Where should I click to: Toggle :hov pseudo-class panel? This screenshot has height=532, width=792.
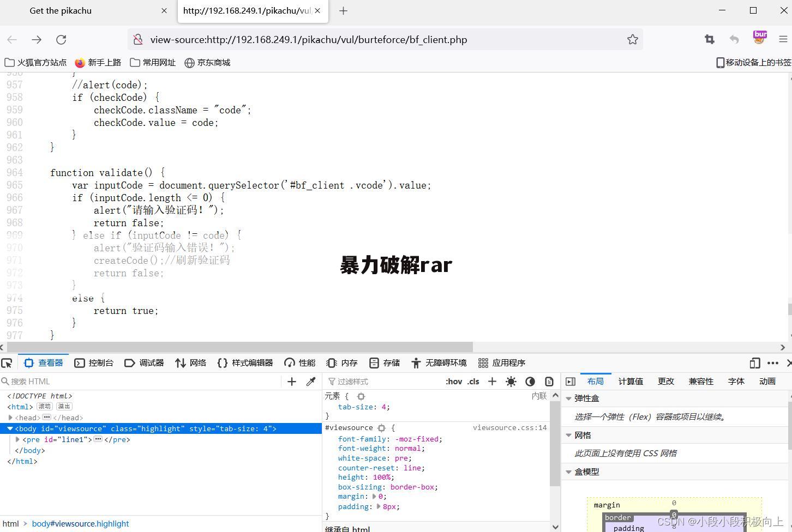(454, 382)
